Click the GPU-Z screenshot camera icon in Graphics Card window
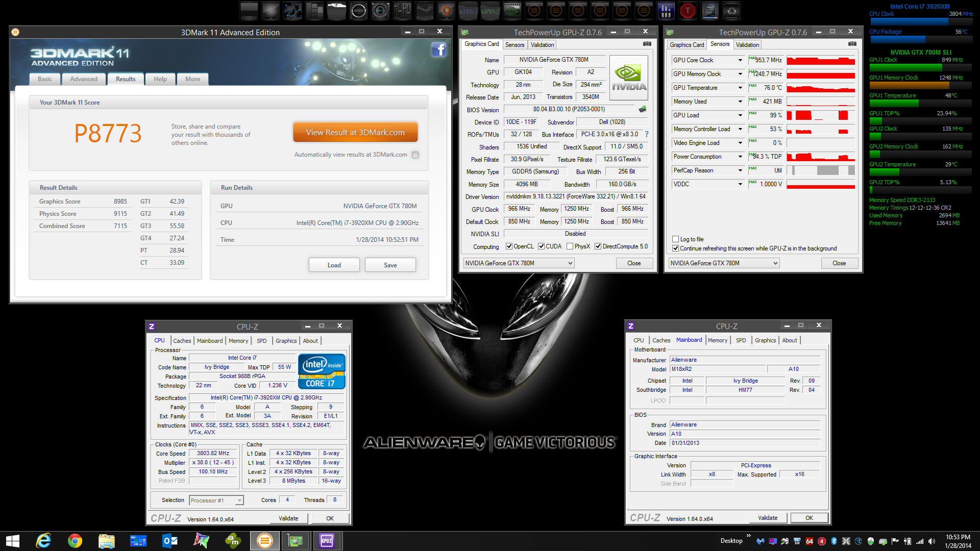This screenshot has height=551, width=980. pyautogui.click(x=647, y=44)
